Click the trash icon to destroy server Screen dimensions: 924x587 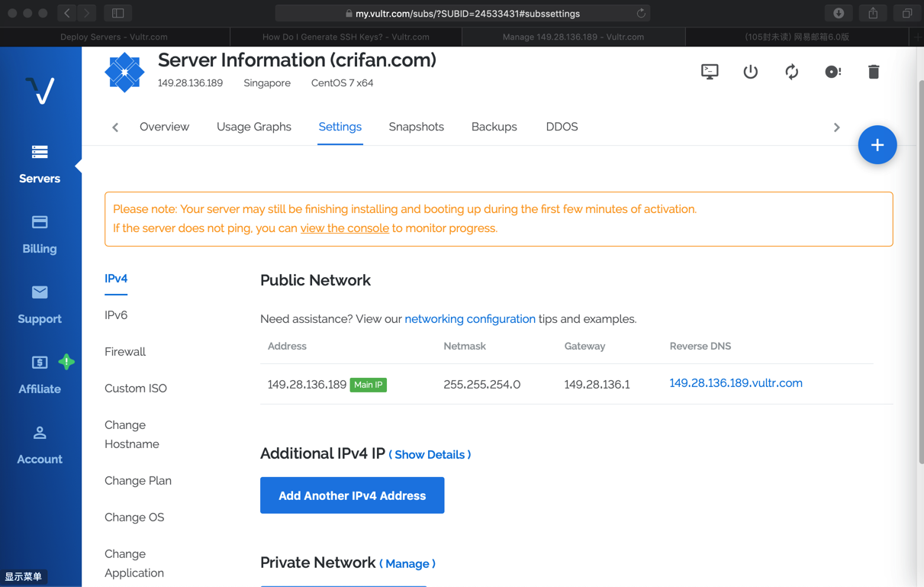(874, 72)
